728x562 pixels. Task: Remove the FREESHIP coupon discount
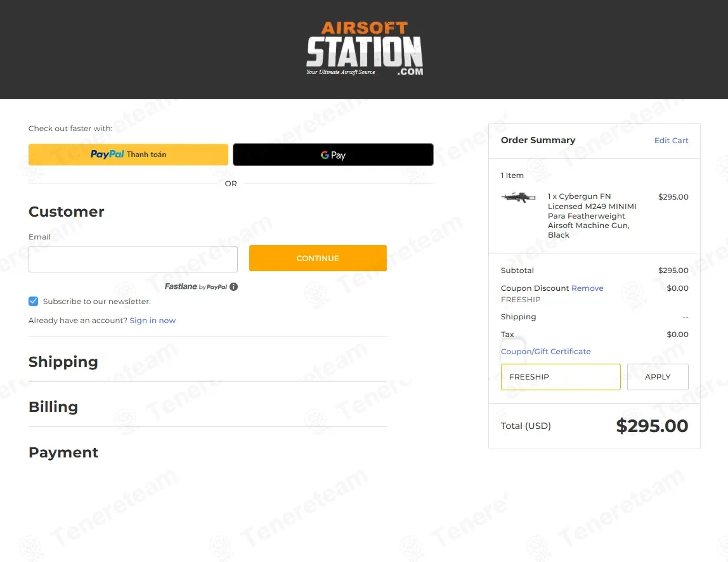587,288
